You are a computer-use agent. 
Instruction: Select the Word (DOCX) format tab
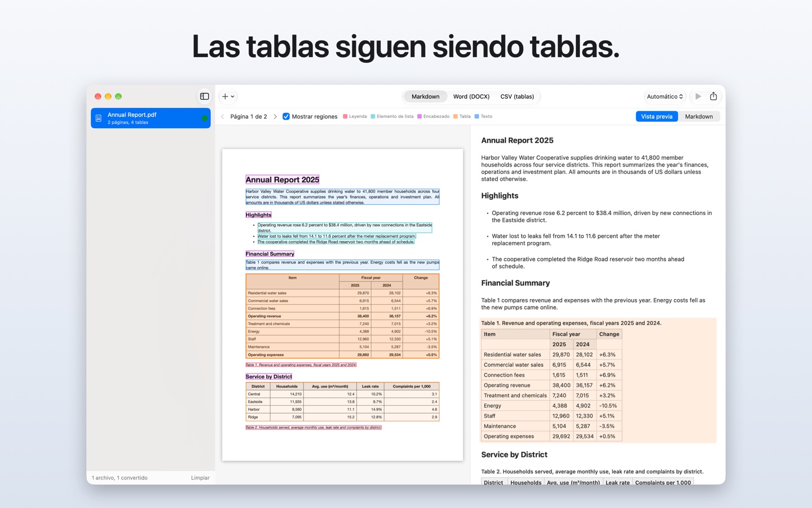(x=471, y=97)
